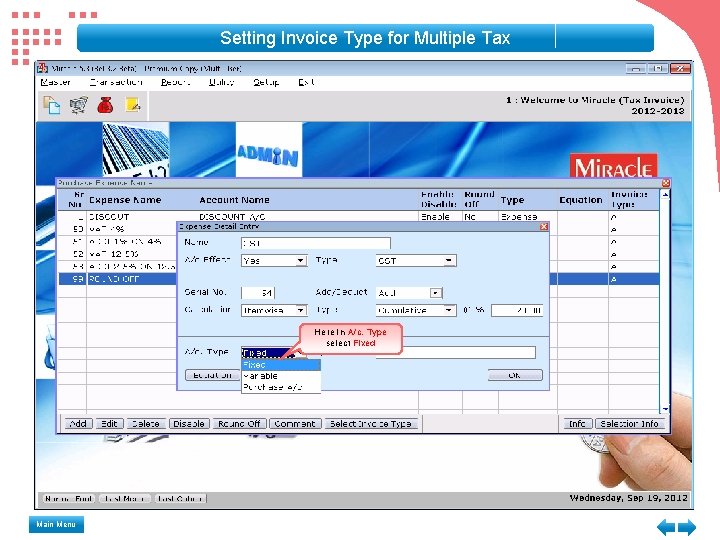Select Fixed in the A/c Type list
The image size is (720, 540).
[x=281, y=365]
